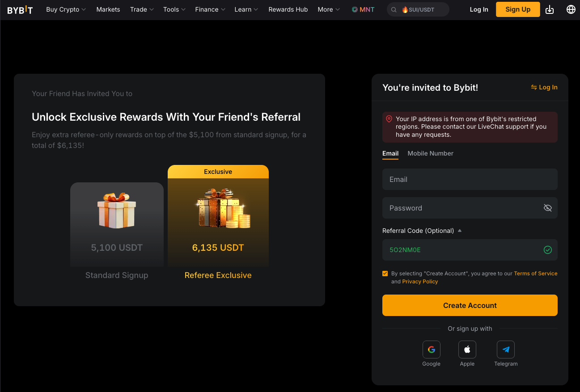Toggle password visibility with eye icon
The height and width of the screenshot is (392, 580).
[547, 207]
